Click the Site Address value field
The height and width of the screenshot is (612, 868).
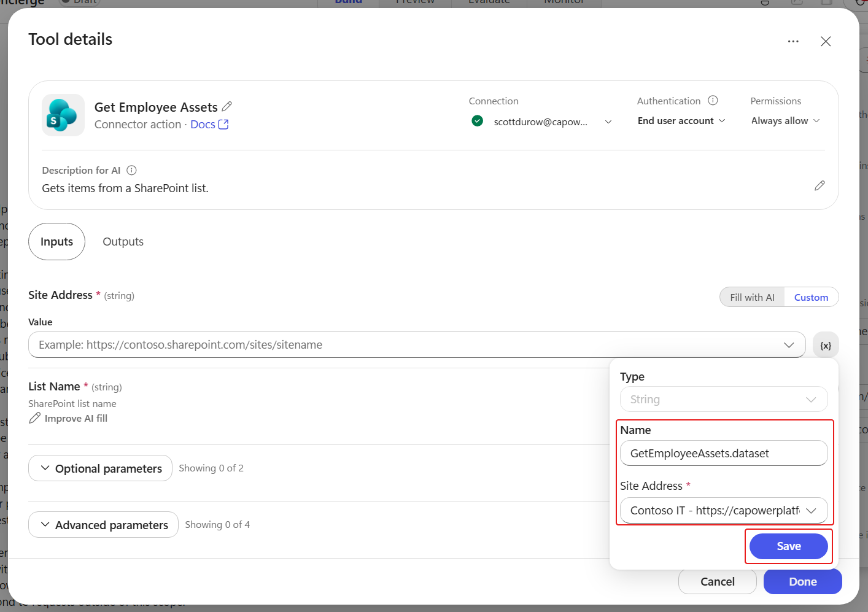417,344
